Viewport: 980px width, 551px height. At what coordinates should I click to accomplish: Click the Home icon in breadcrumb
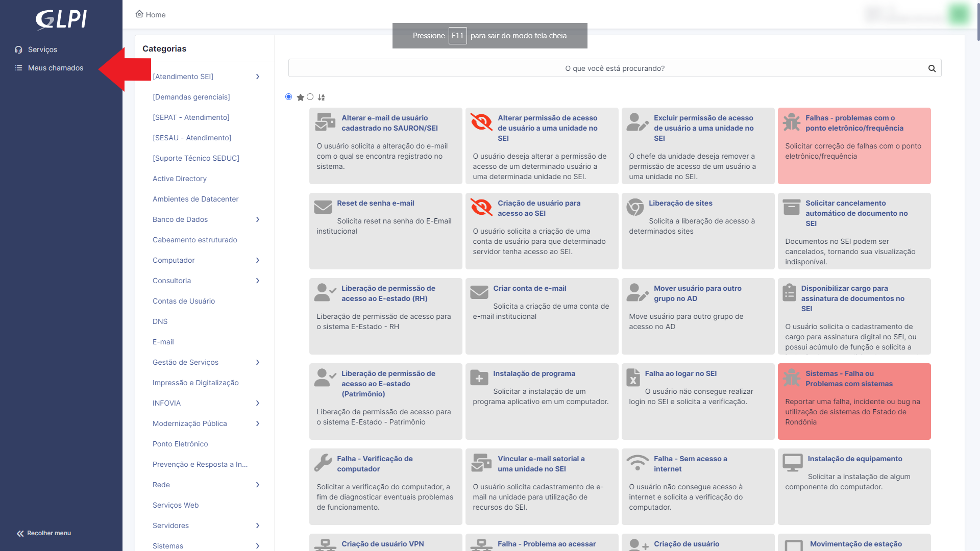139,14
